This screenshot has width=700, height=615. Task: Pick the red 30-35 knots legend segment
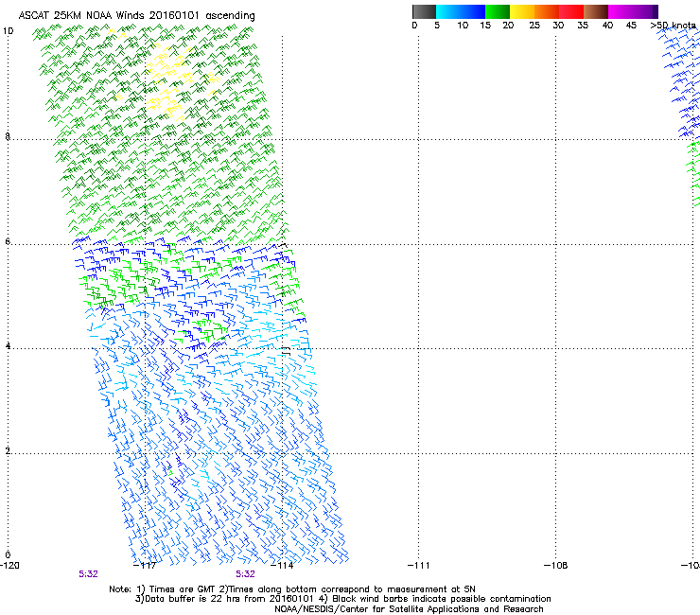(x=571, y=11)
